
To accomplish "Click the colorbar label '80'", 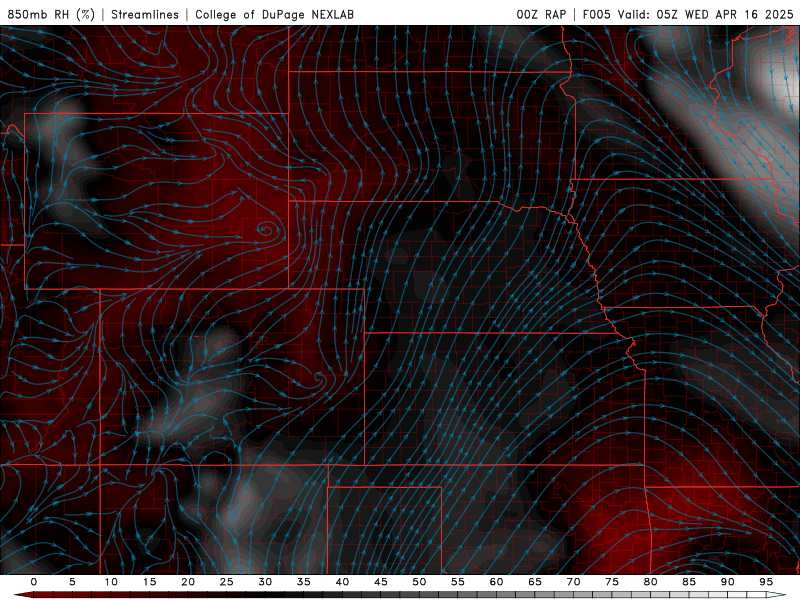I will coord(650,582).
